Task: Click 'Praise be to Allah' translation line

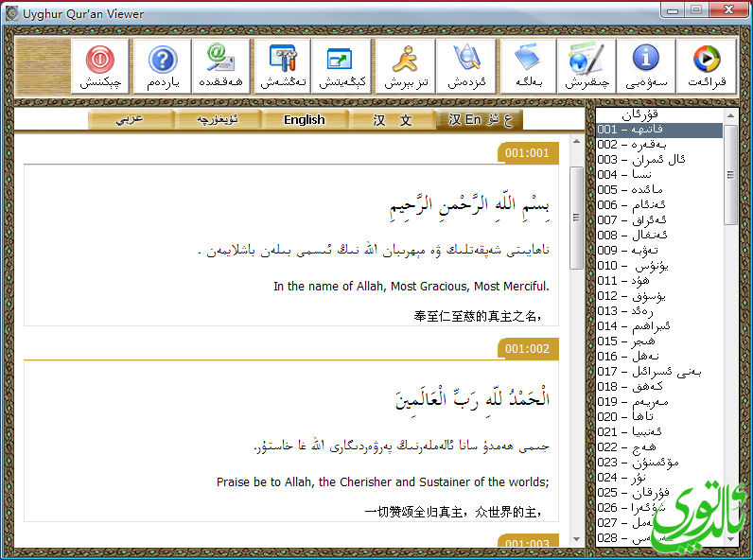Action: tap(383, 482)
